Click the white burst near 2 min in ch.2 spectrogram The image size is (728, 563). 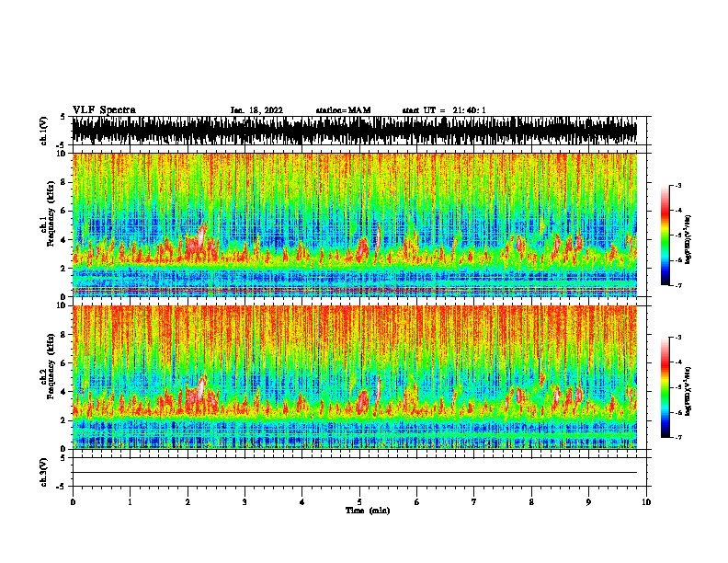200,387
